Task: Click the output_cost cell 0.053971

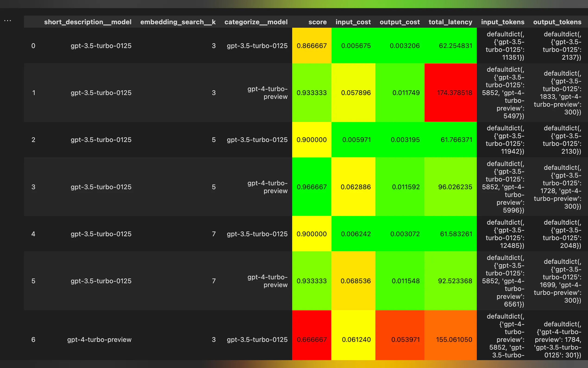Action: point(405,339)
